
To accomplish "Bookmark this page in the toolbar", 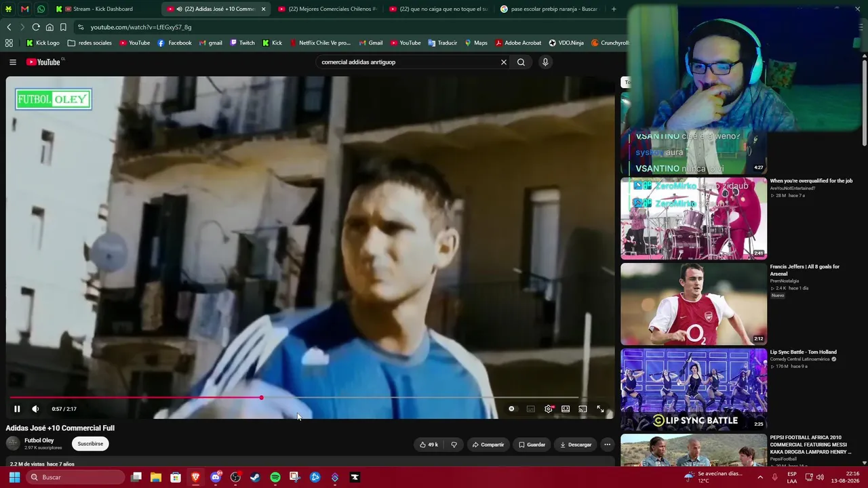I will (63, 27).
